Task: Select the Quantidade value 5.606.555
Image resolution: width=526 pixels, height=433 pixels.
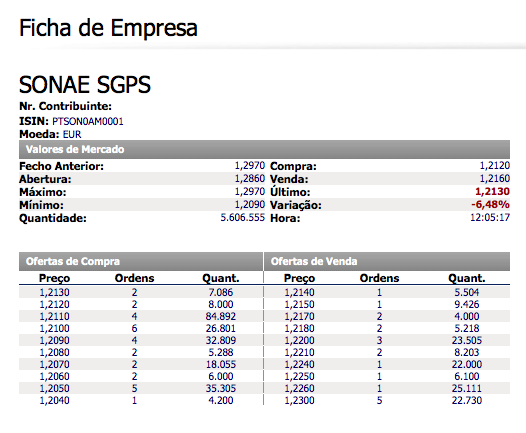Action: pos(243,218)
